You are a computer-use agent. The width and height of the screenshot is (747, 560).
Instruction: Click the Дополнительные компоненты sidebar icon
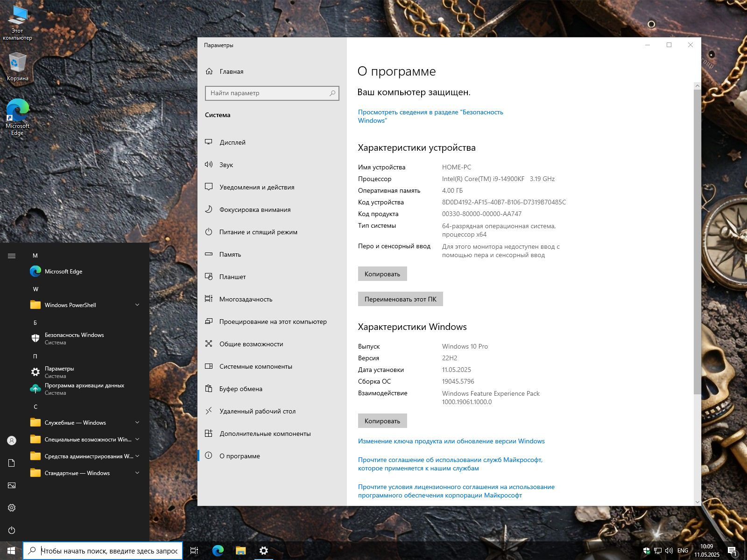209,434
